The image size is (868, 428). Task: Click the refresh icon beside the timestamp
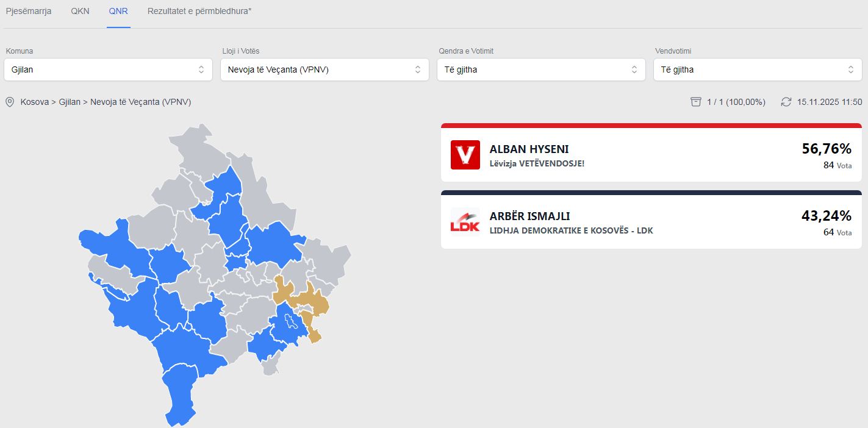[x=786, y=102]
